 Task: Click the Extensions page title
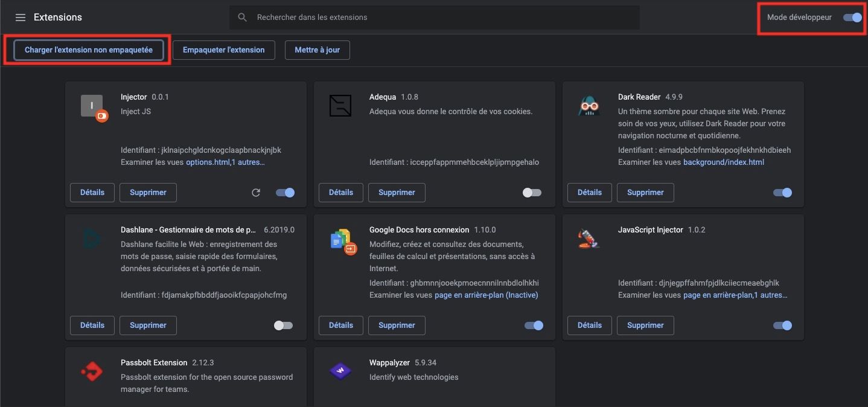(x=58, y=18)
